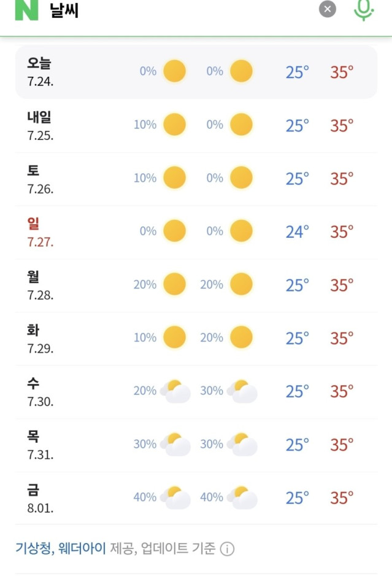Tap the red 일 7.27. date label

[40, 232]
